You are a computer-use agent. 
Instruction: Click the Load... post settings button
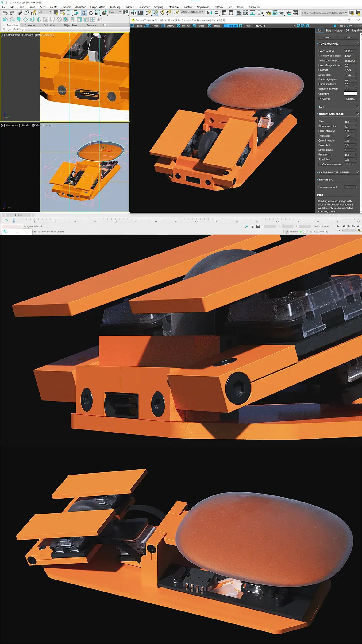pyautogui.click(x=348, y=37)
